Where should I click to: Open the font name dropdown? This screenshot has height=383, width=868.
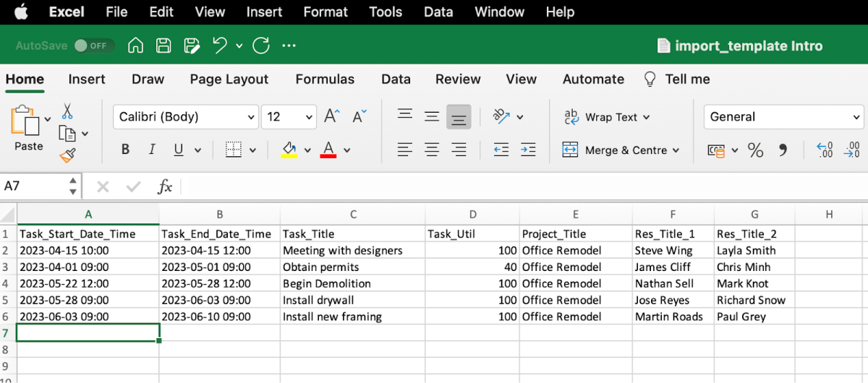[x=252, y=117]
